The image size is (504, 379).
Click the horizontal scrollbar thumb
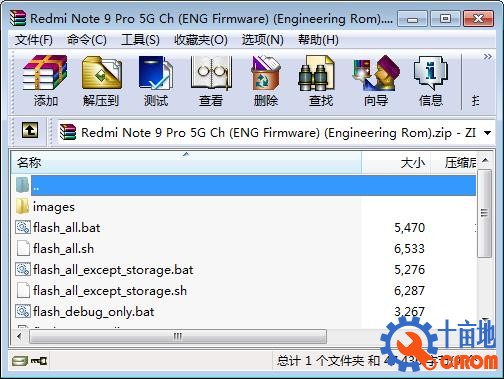[178, 337]
